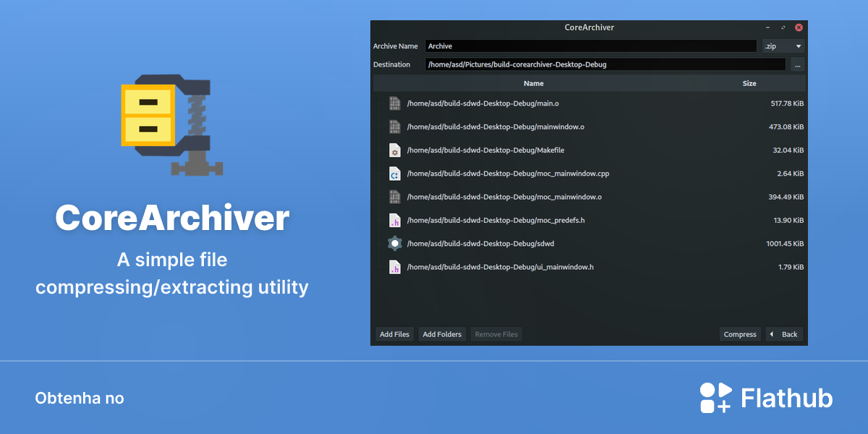The height and width of the screenshot is (434, 868).
Task: Select the build-sdwd-Desktop-Debug/sdwd path
Action: pyautogui.click(x=480, y=243)
